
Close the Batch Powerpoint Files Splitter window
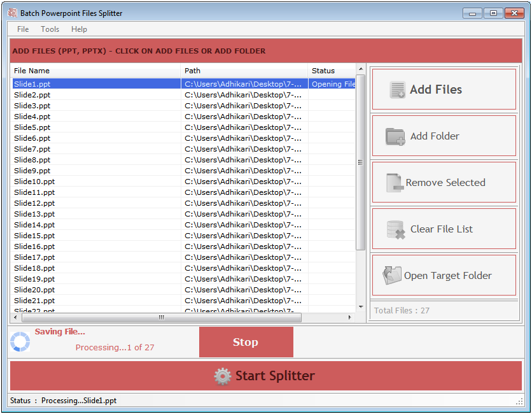tap(514, 13)
